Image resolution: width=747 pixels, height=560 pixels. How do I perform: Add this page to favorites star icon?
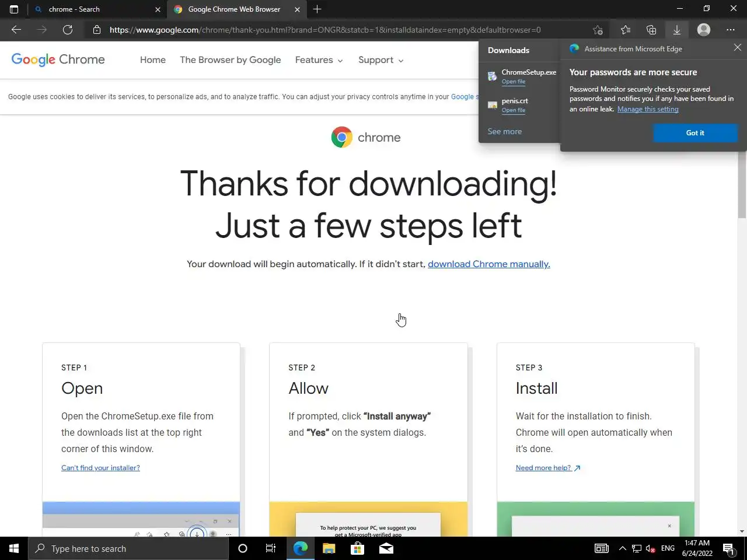click(598, 30)
